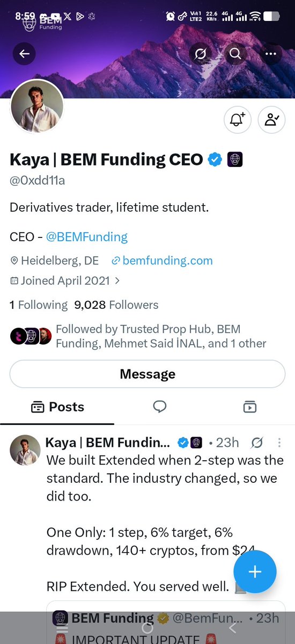Switch to the Replies speech-bubble tab
This screenshot has height=644, width=295.
point(160,407)
